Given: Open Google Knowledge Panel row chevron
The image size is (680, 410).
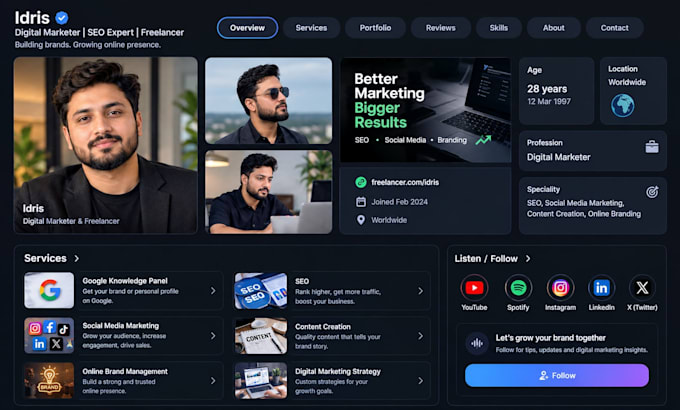Looking at the screenshot, I should pyautogui.click(x=213, y=291).
